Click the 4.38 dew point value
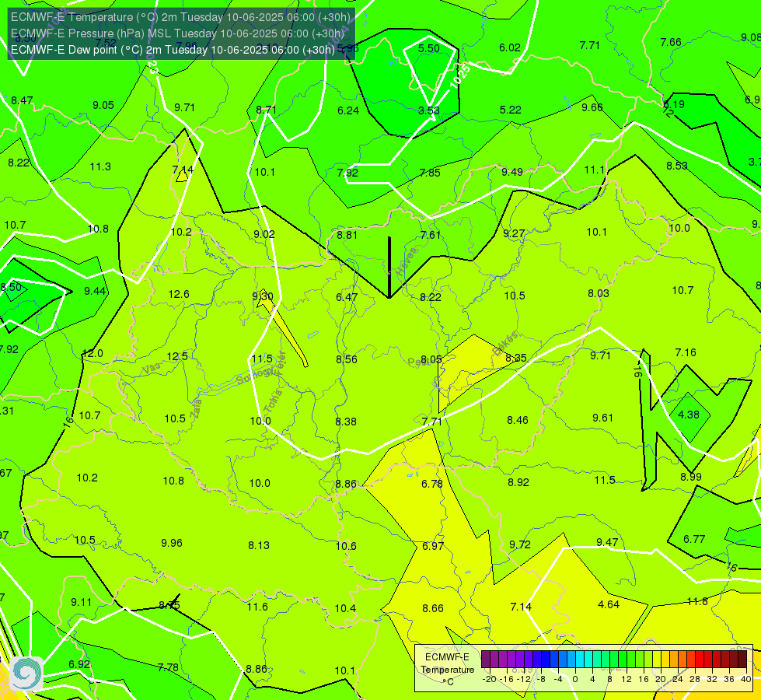 click(688, 415)
